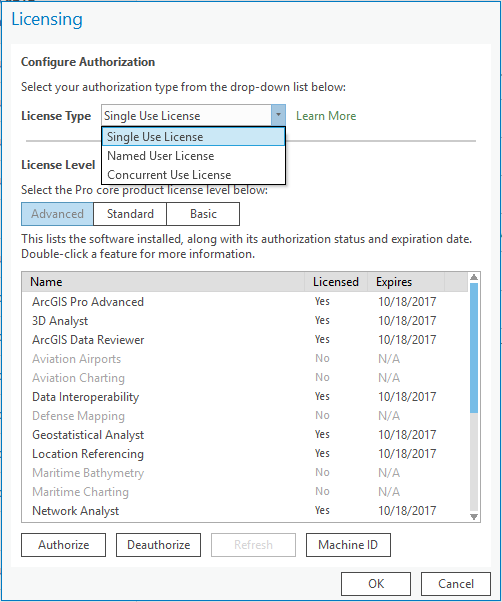The image size is (502, 602).
Task: Sort by the Name column header
Action: [163, 282]
